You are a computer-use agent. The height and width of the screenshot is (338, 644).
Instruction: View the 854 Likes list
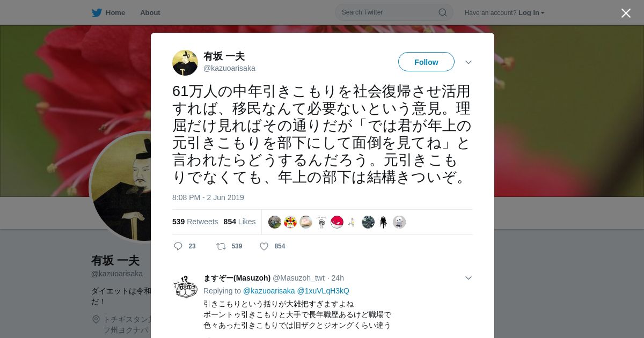tap(239, 222)
